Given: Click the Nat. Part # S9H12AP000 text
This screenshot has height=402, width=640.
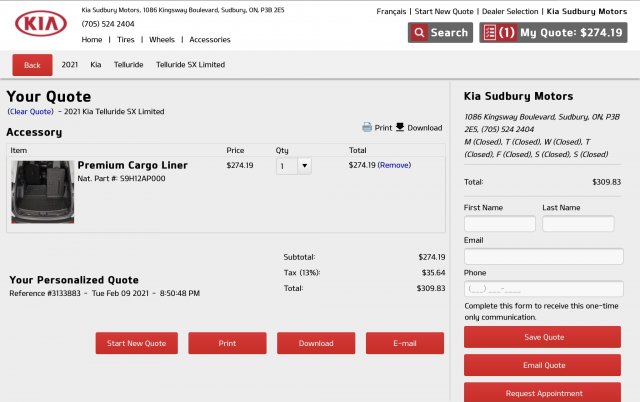Looking at the screenshot, I should click(x=121, y=178).
